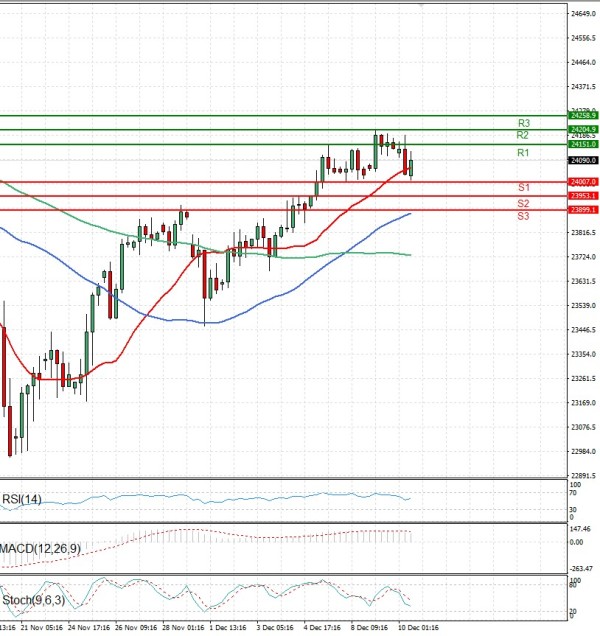Screen dimensions: 600x636
Task: Click the MACD(12,26,9) indicator label
Action: point(40,549)
